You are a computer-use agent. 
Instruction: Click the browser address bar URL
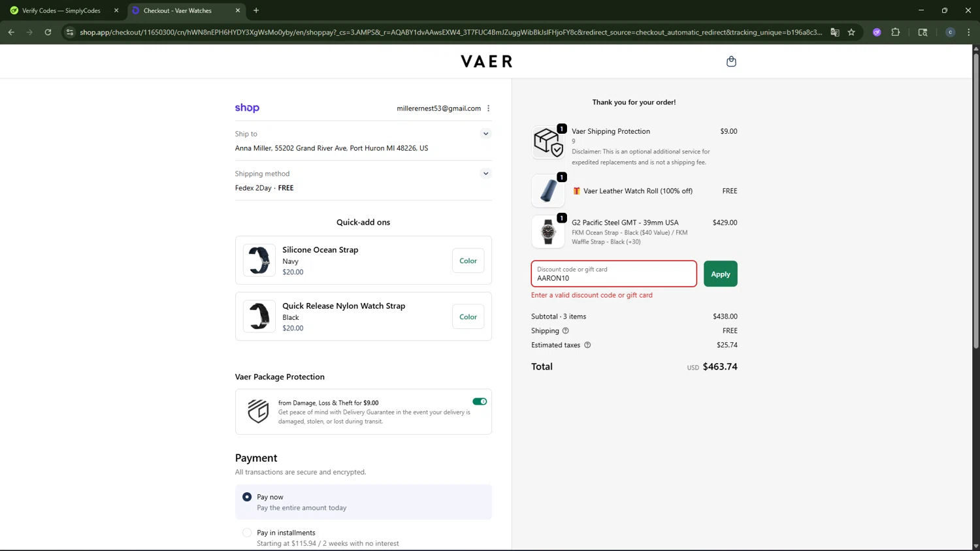(451, 32)
